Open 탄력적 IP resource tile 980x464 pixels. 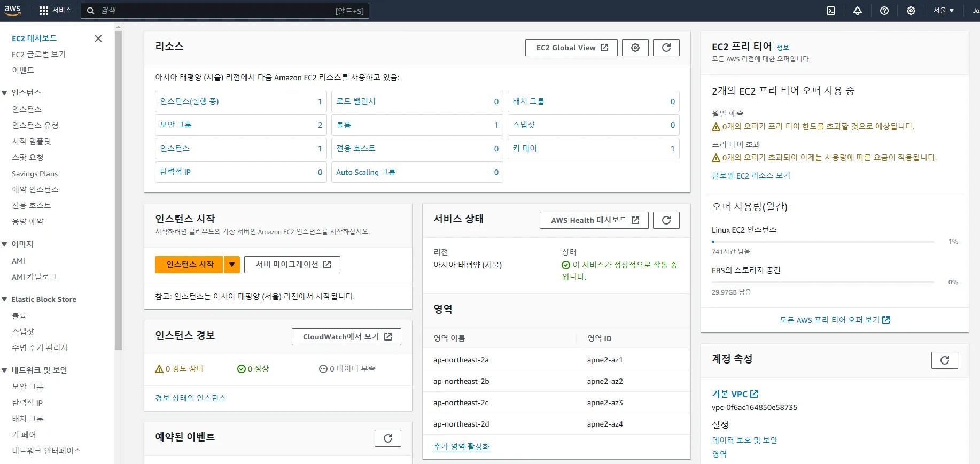[241, 172]
